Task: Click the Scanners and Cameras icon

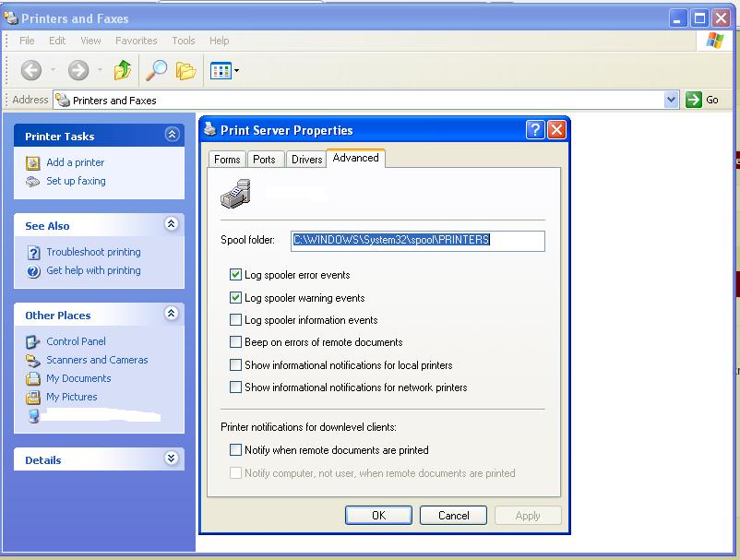Action: 32,361
